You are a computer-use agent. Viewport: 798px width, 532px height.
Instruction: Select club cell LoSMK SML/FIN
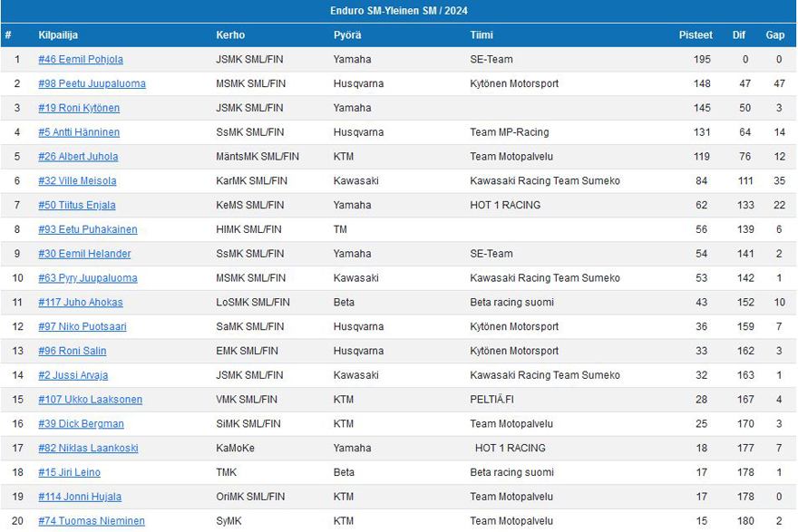pyautogui.click(x=252, y=303)
